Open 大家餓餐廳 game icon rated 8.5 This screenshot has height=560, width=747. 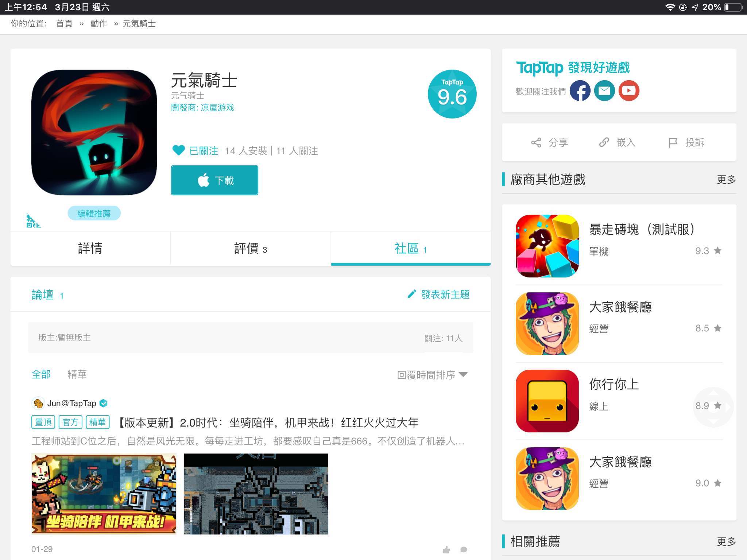pyautogui.click(x=547, y=324)
